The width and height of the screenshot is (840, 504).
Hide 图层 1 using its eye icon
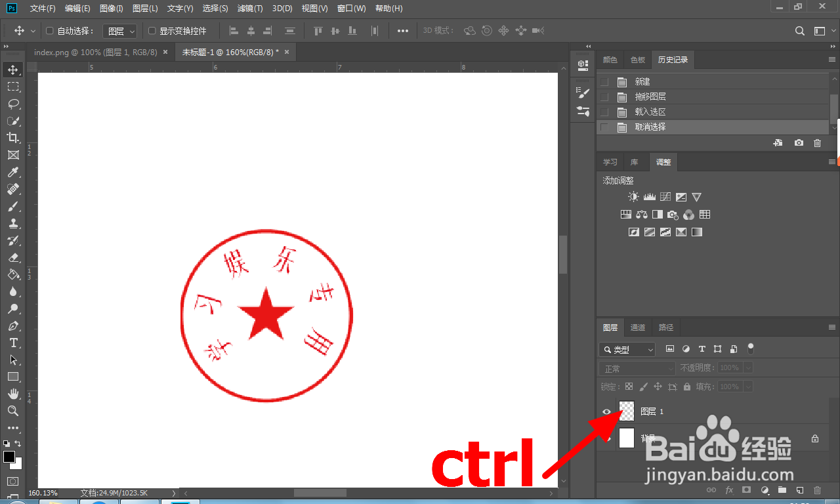[607, 411]
